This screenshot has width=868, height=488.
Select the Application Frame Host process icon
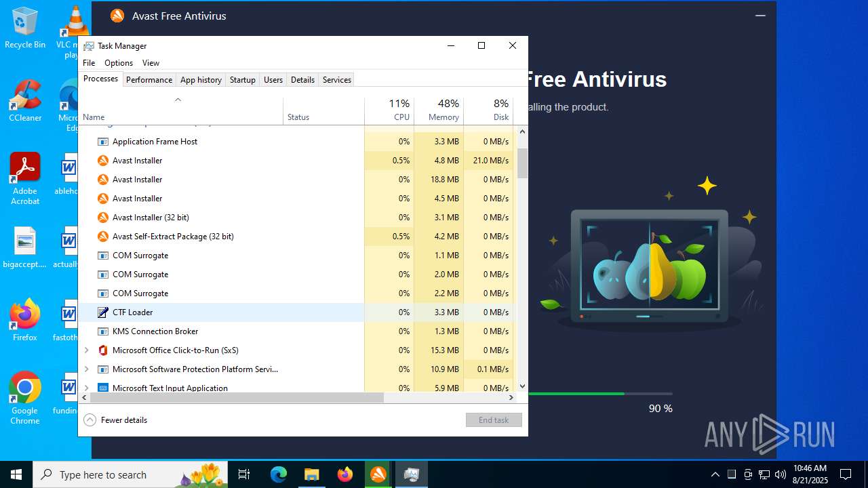point(103,142)
